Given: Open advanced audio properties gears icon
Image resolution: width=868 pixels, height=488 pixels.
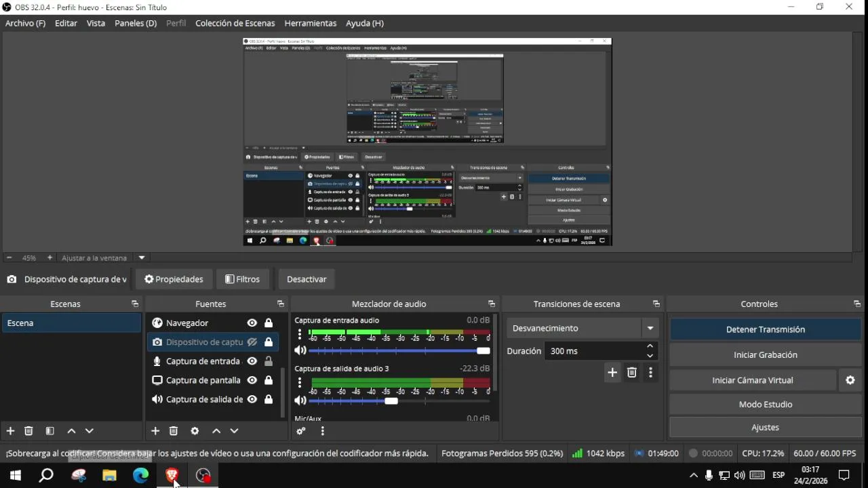Looking at the screenshot, I should pyautogui.click(x=301, y=431).
